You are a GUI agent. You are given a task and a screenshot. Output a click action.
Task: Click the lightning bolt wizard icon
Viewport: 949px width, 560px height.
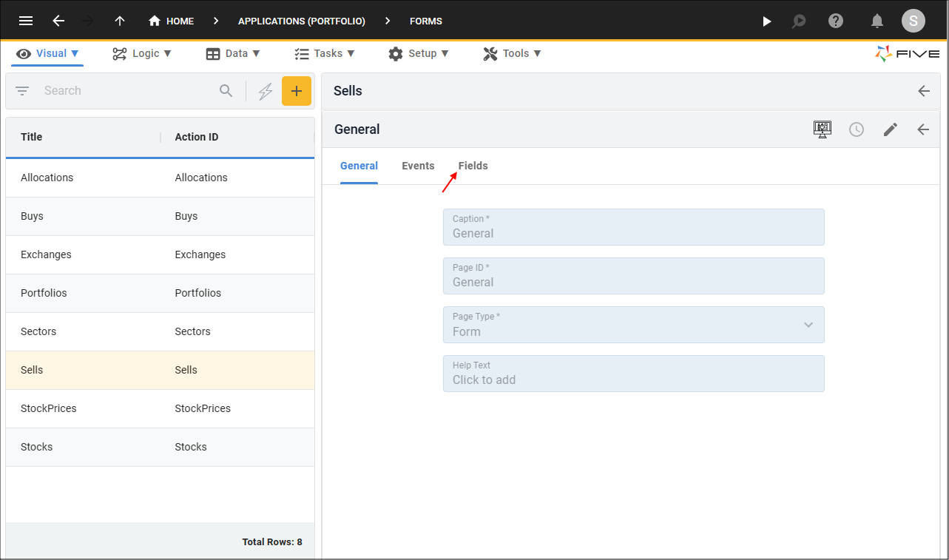coord(266,91)
